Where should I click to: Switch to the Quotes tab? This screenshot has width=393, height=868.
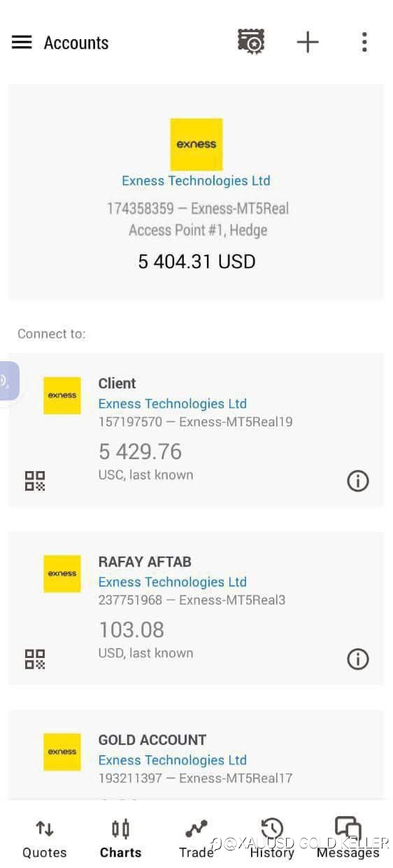(x=45, y=839)
